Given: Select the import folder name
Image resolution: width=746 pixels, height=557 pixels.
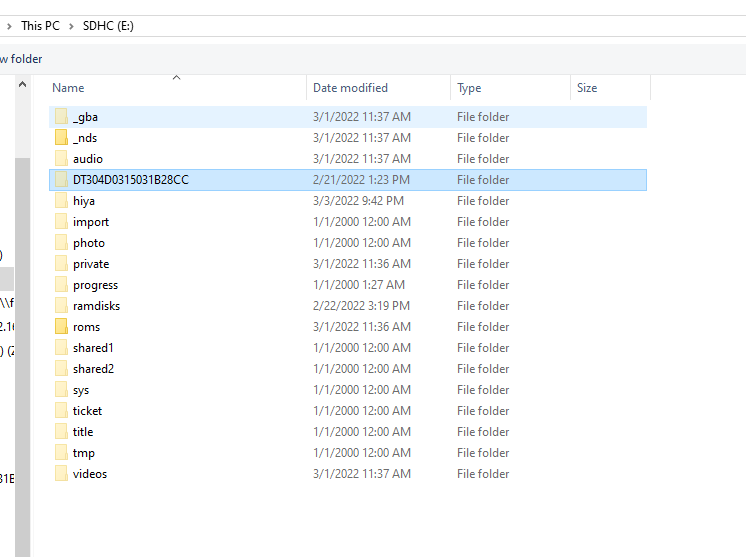Looking at the screenshot, I should point(91,222).
